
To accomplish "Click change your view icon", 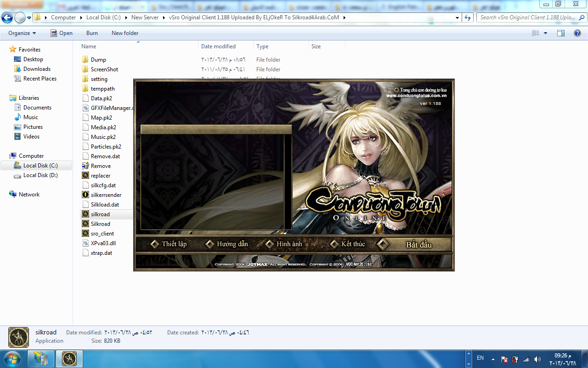I will (535, 33).
